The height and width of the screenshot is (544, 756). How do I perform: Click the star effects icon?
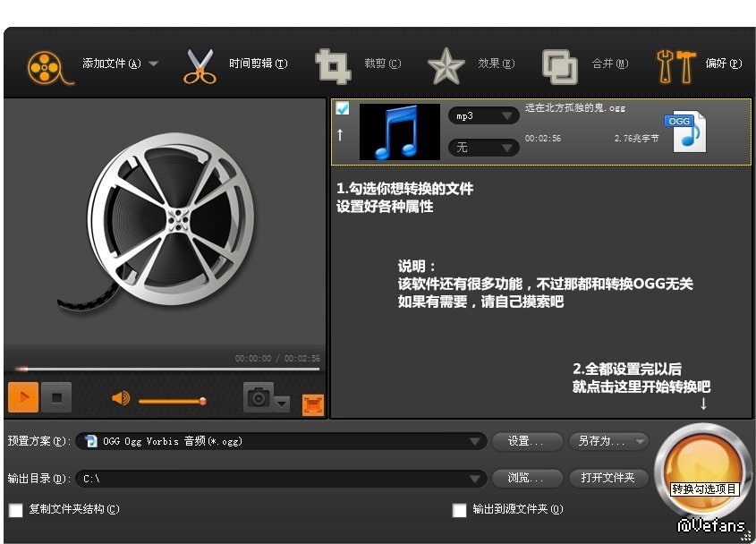coord(446,66)
